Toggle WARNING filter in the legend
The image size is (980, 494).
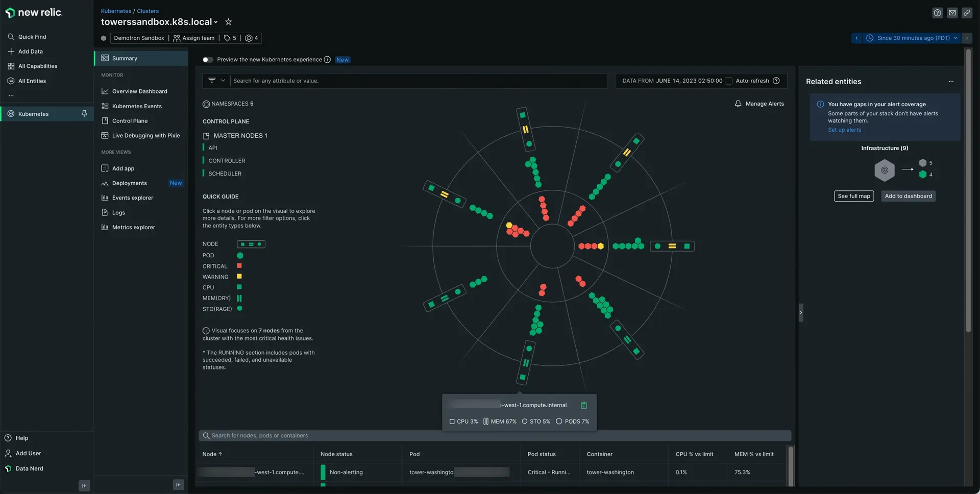[239, 277]
